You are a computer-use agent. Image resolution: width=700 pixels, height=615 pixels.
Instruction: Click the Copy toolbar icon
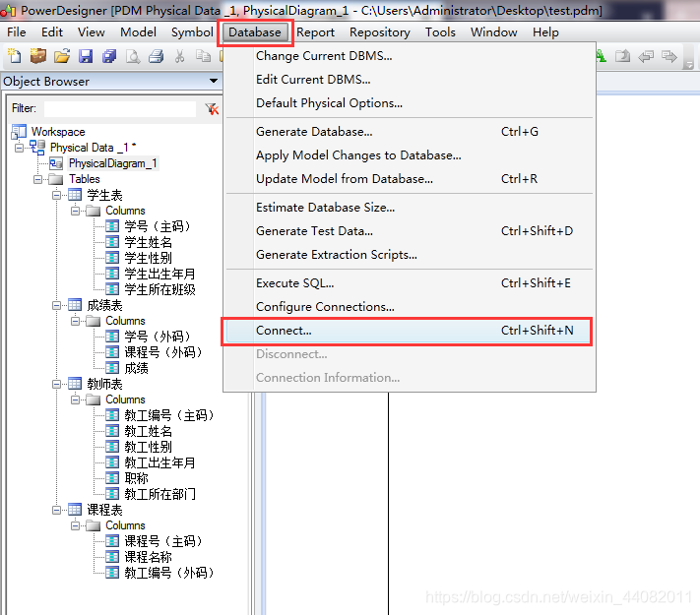203,56
